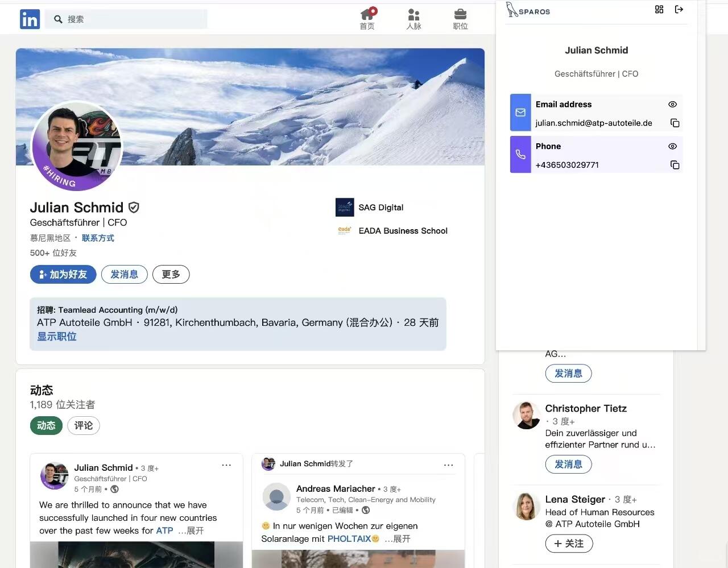Click the search magnifier icon
The image size is (728, 568).
coord(58,19)
